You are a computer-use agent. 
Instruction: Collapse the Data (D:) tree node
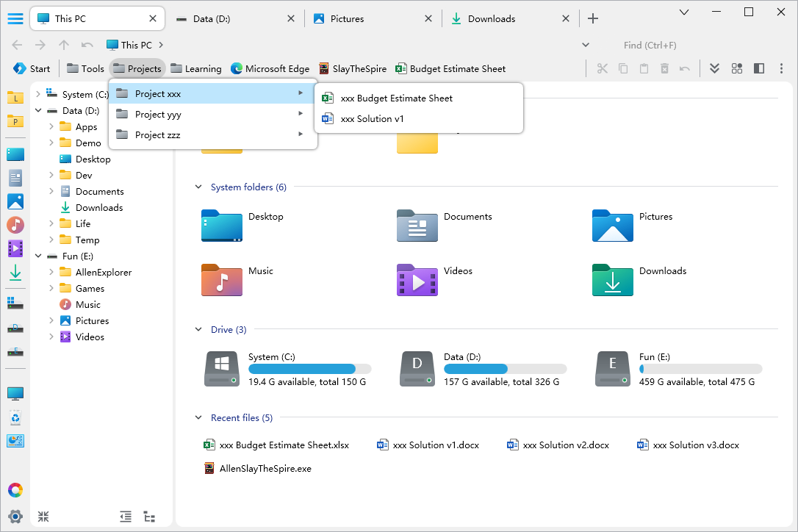point(38,111)
